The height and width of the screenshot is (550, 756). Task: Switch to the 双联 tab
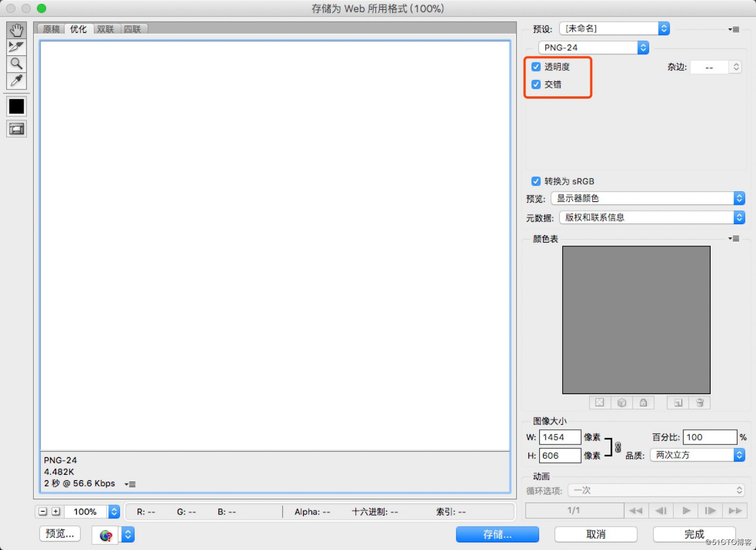click(105, 29)
